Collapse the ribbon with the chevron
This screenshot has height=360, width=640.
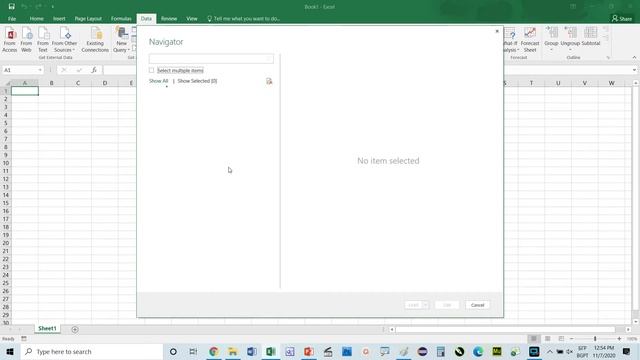coord(634,58)
